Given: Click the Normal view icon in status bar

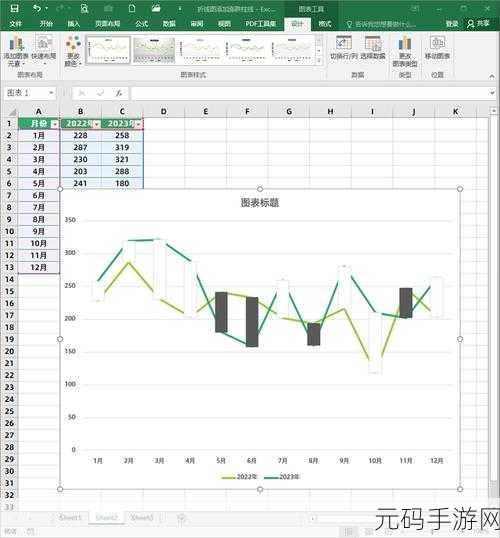Looking at the screenshot, I should 348,531.
